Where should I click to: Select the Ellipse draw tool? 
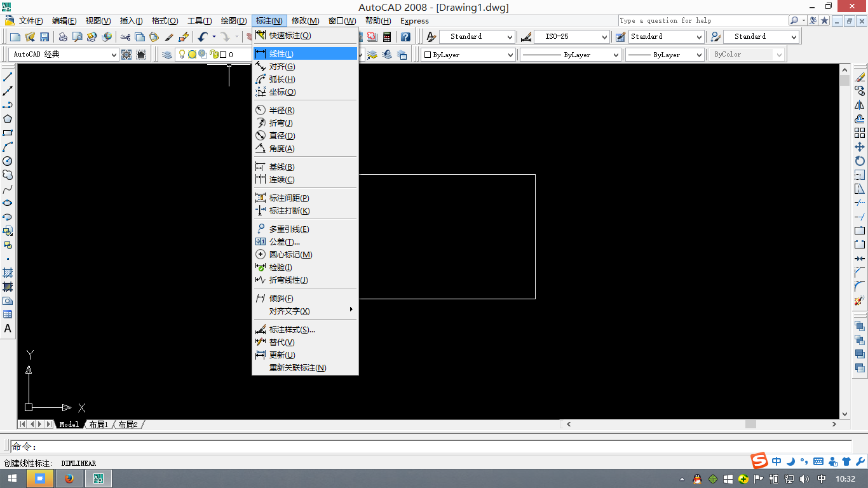pyautogui.click(x=8, y=203)
